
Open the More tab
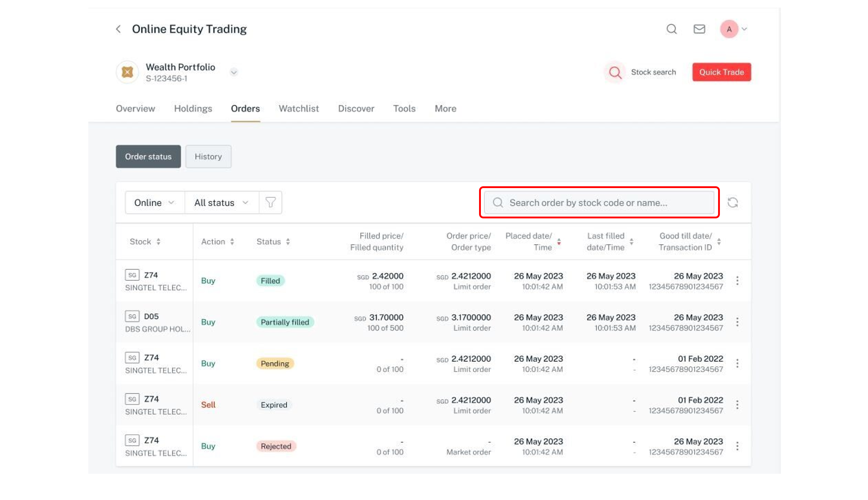445,108
